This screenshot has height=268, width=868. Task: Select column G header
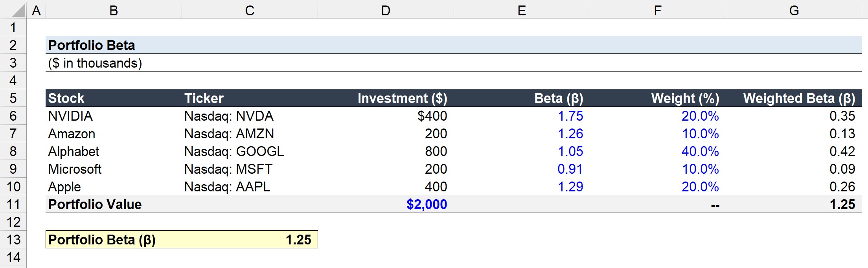pos(794,10)
